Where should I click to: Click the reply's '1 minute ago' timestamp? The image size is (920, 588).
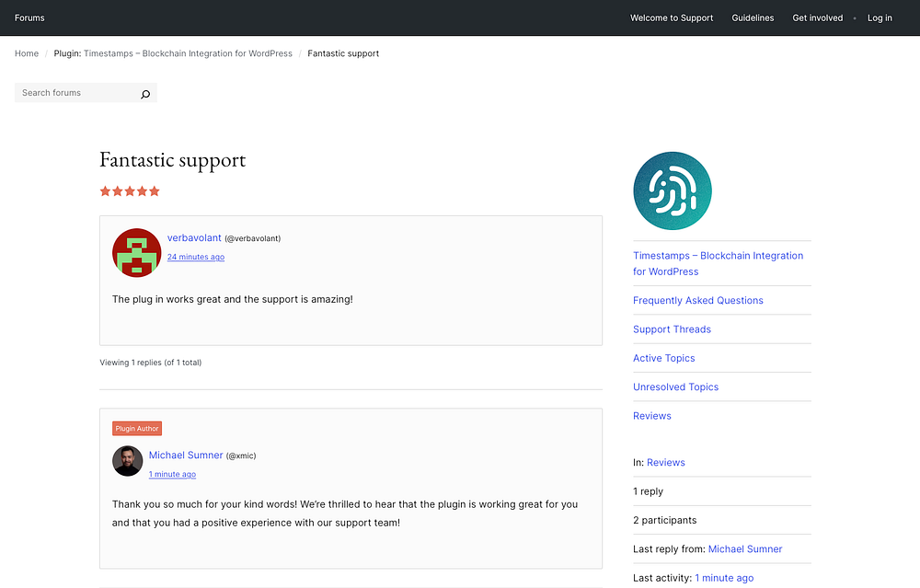173,474
